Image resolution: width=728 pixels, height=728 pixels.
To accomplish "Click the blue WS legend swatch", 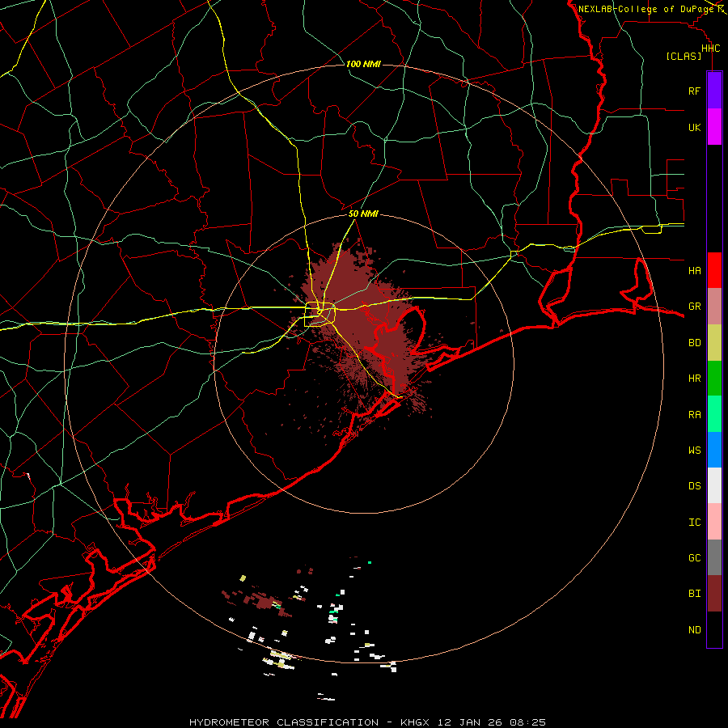I will click(x=714, y=450).
